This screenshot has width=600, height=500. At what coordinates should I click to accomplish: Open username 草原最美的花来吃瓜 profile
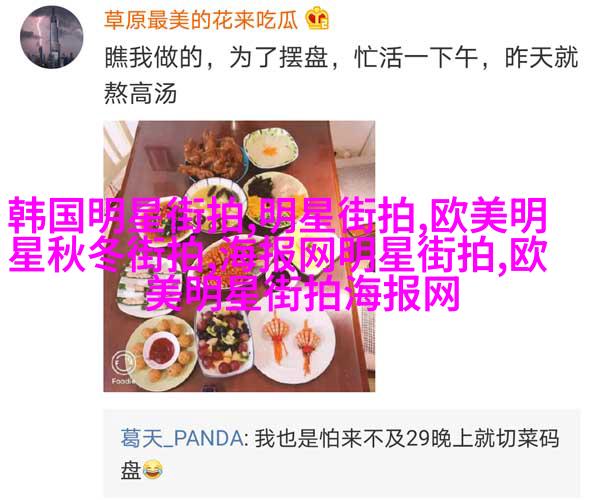tap(201, 19)
